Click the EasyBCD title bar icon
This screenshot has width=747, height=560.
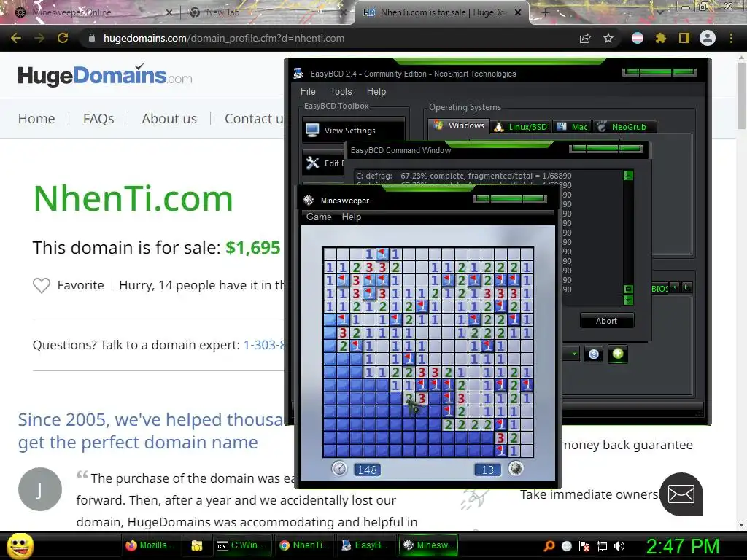298,74
